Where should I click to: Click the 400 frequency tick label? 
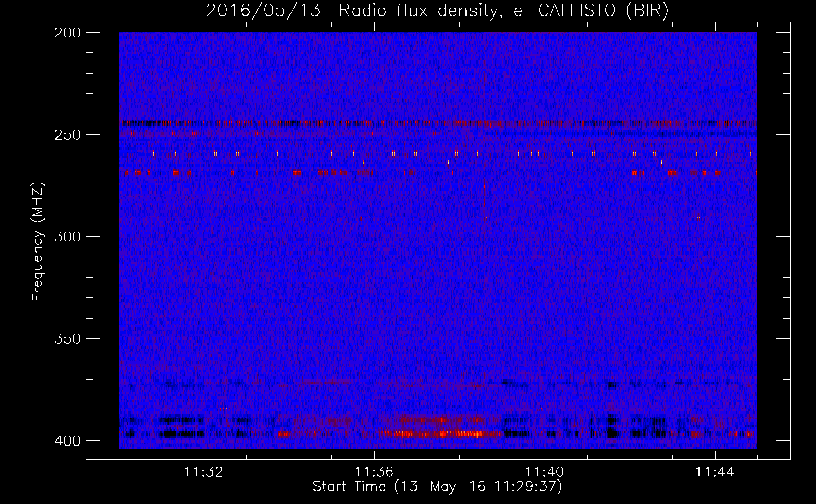(x=67, y=440)
